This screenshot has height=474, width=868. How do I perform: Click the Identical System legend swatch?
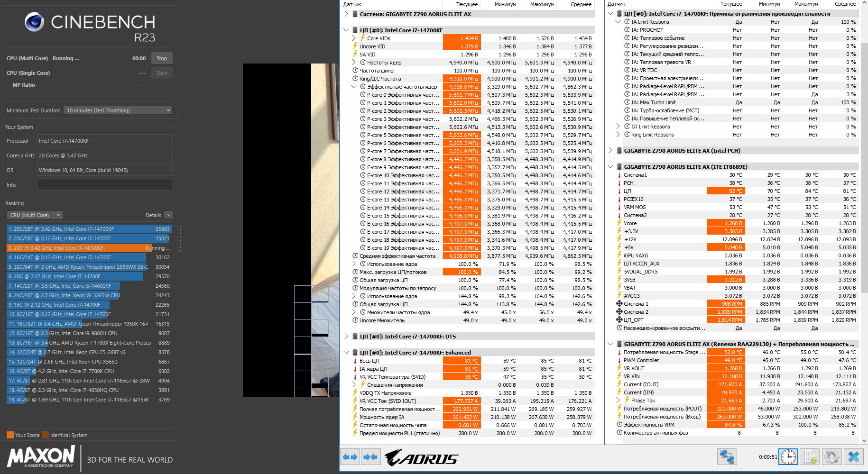click(45, 435)
